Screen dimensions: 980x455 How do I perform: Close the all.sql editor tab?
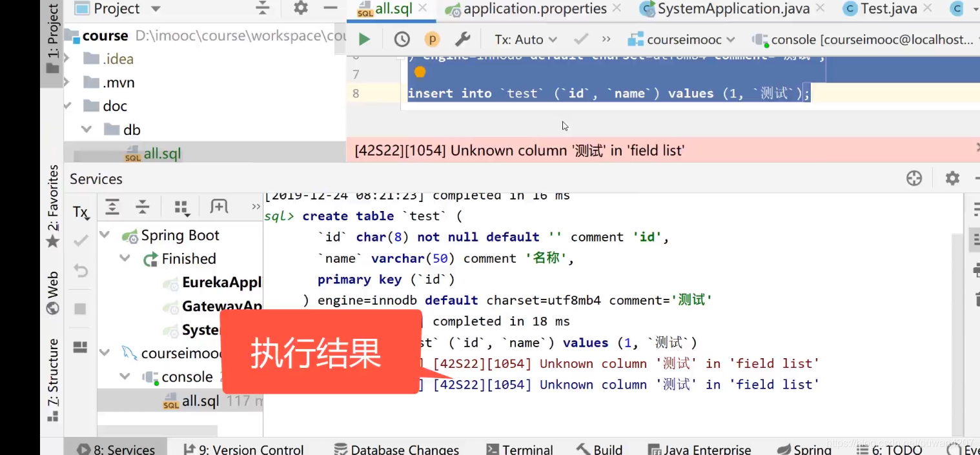pyautogui.click(x=424, y=8)
